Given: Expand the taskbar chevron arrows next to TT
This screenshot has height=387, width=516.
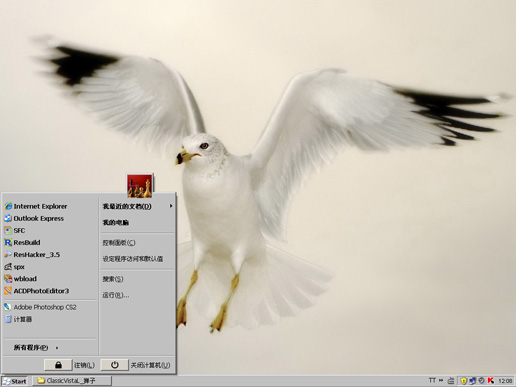Looking at the screenshot, I should click(441, 380).
